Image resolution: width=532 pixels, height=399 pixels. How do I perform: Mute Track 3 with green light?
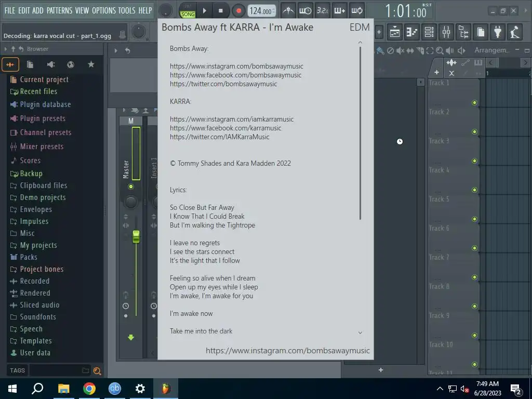click(475, 161)
